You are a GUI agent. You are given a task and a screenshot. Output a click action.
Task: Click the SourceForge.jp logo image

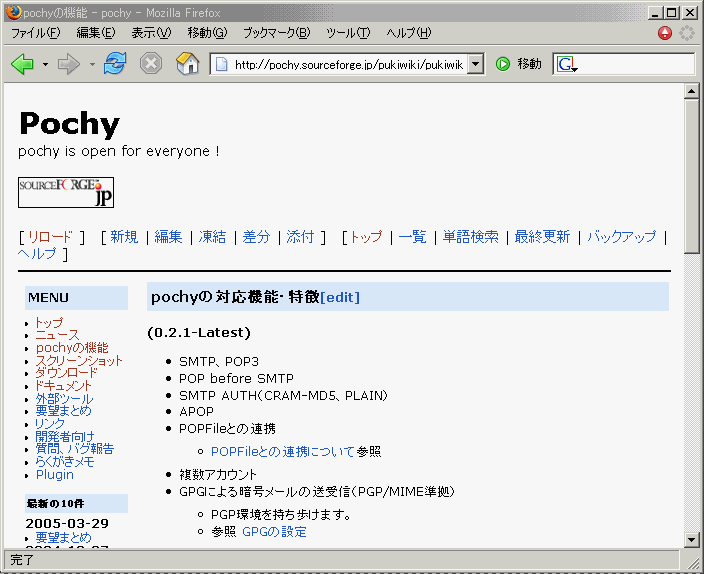point(66,192)
